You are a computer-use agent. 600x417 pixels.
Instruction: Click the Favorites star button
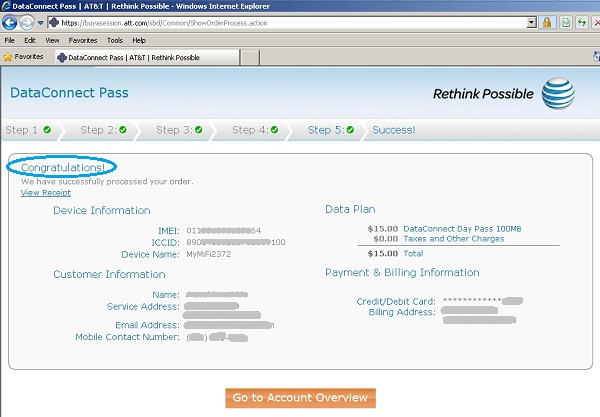point(23,57)
